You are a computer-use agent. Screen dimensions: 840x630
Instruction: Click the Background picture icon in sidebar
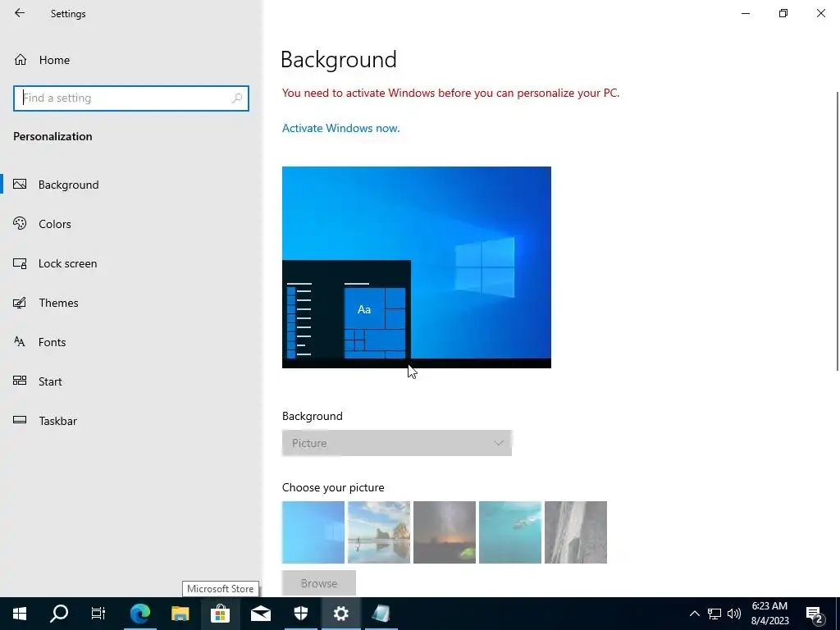[x=20, y=185]
